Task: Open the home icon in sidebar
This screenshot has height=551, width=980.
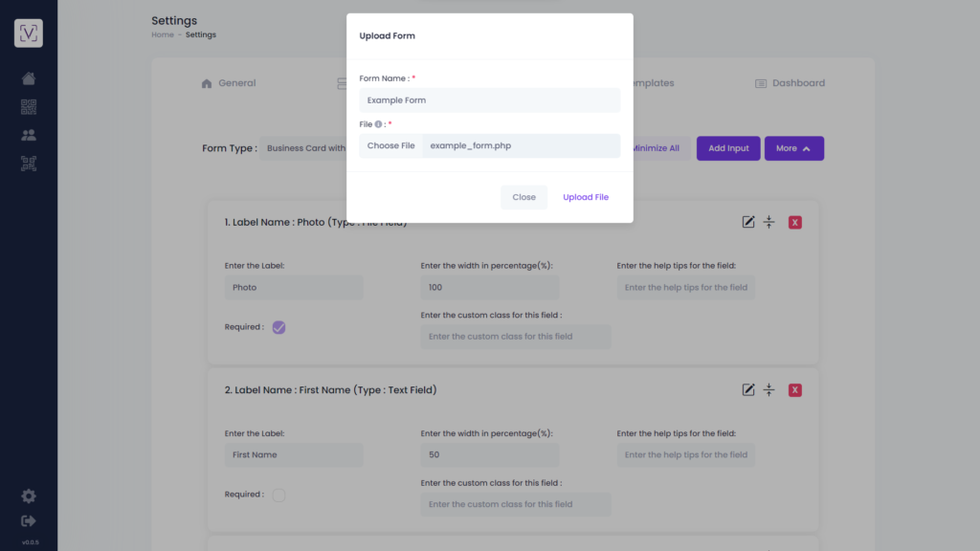Action: [x=29, y=78]
